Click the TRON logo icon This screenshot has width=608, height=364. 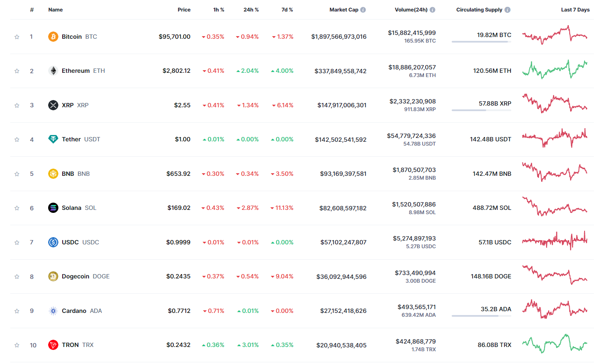pos(53,345)
